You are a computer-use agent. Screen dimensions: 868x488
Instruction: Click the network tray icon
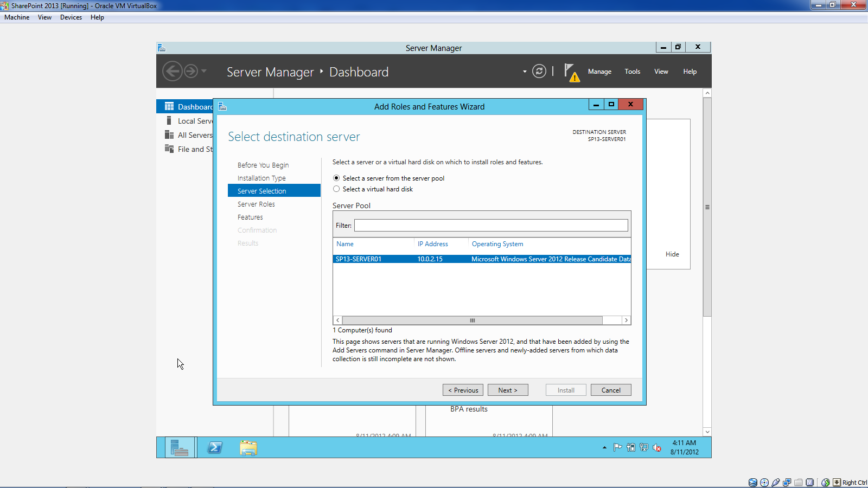(644, 447)
